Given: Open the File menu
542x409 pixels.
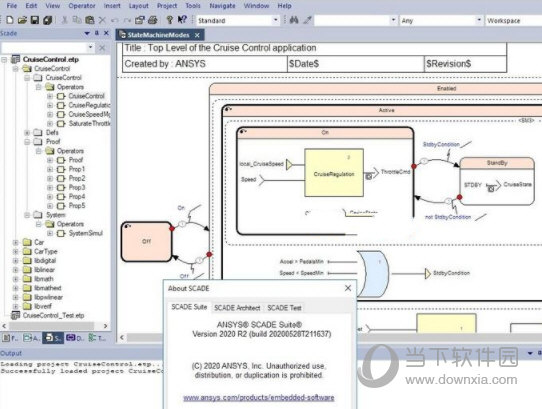Looking at the screenshot, I should coord(11,6).
